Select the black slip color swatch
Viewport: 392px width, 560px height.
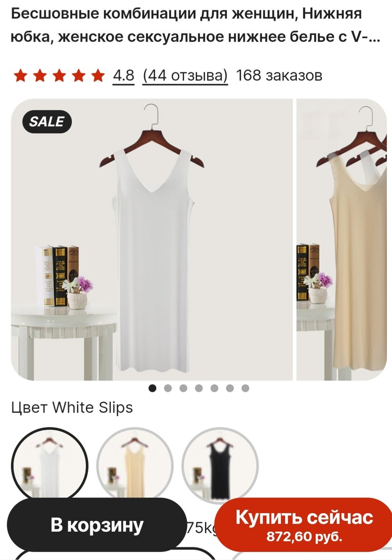[220, 466]
